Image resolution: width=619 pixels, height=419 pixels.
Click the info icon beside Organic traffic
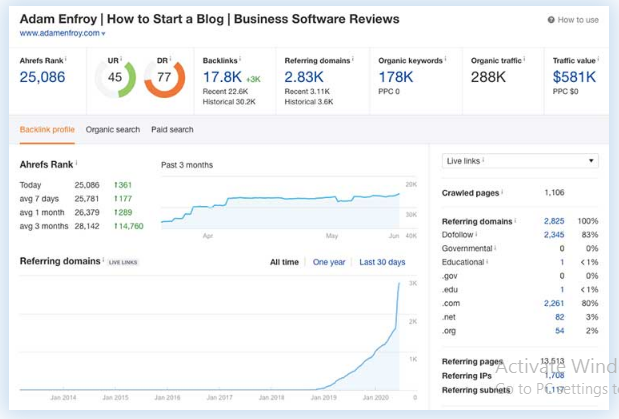click(524, 59)
